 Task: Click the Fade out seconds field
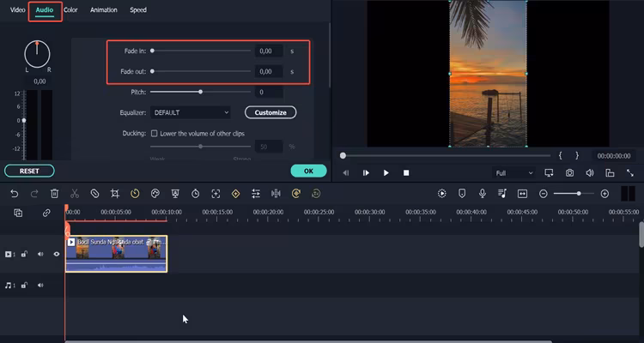point(269,71)
